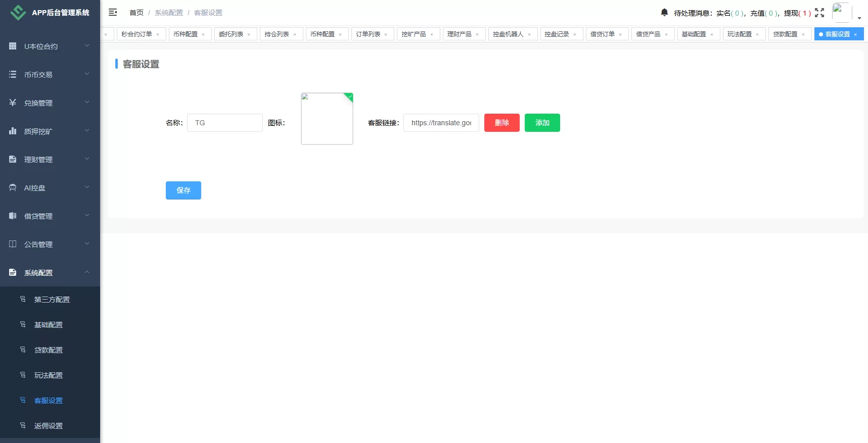Open 返佣设置 in the sidebar

coord(49,426)
